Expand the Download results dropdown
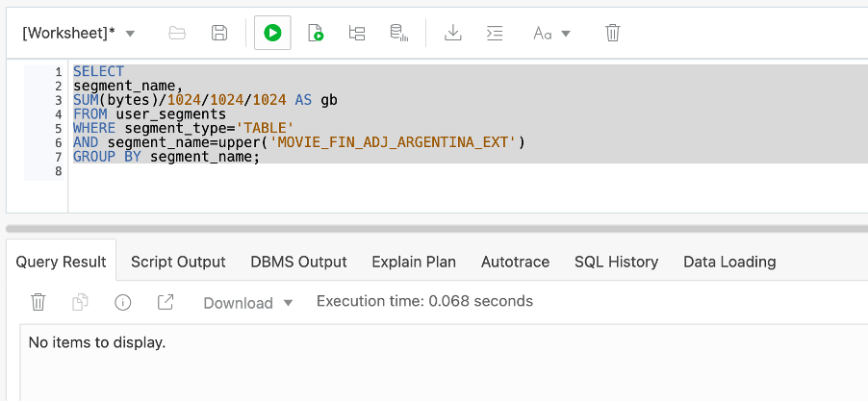 tap(248, 303)
